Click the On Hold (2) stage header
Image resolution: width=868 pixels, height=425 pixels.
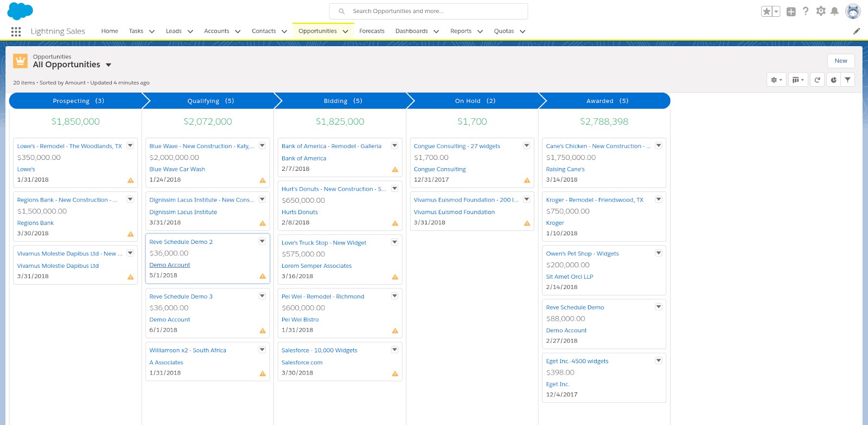475,101
